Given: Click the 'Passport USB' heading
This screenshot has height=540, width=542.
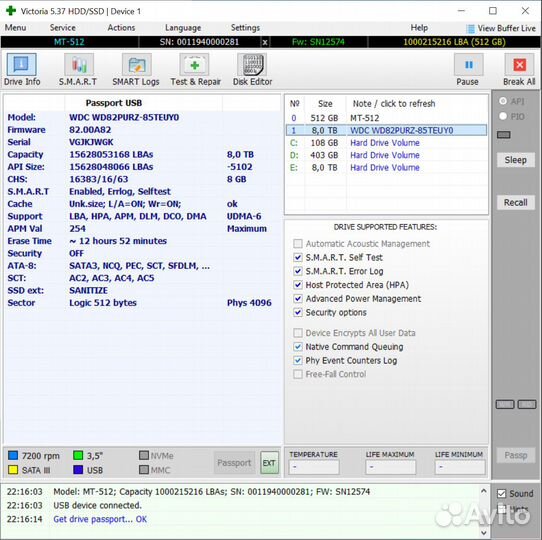Looking at the screenshot, I should [114, 103].
